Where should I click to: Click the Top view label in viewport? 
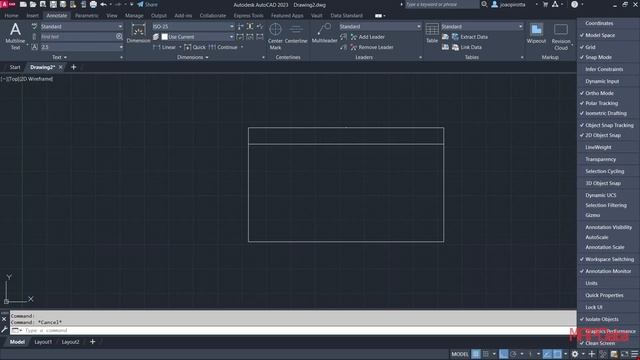tap(13, 79)
